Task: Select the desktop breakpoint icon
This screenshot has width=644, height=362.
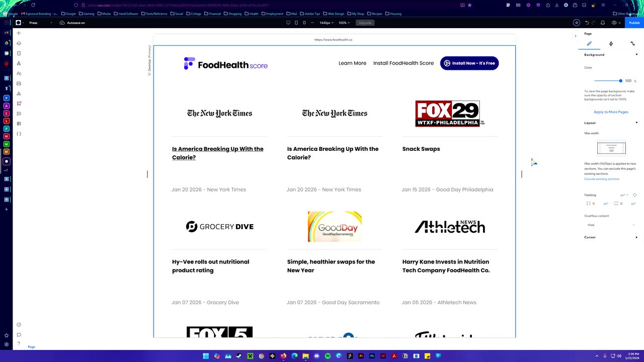Action: point(288,23)
